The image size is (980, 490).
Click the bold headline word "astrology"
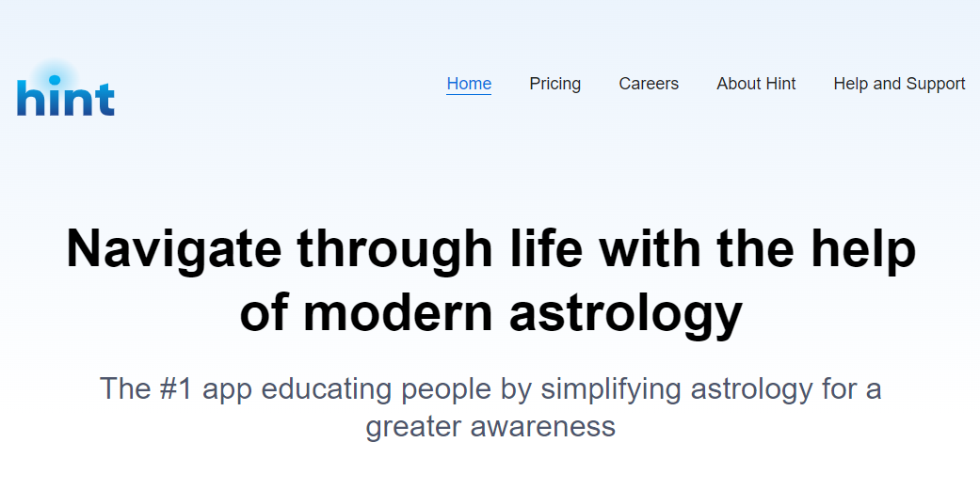coord(626,313)
